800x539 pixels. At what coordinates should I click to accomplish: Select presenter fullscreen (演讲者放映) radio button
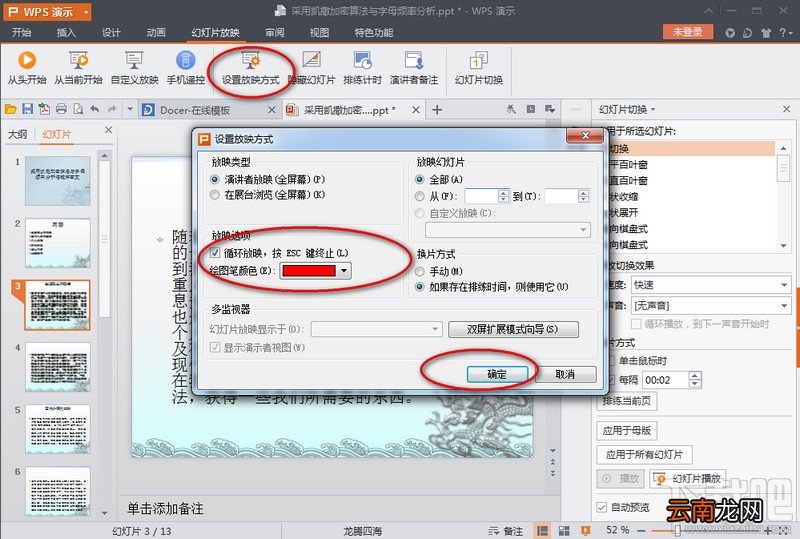coord(215,180)
